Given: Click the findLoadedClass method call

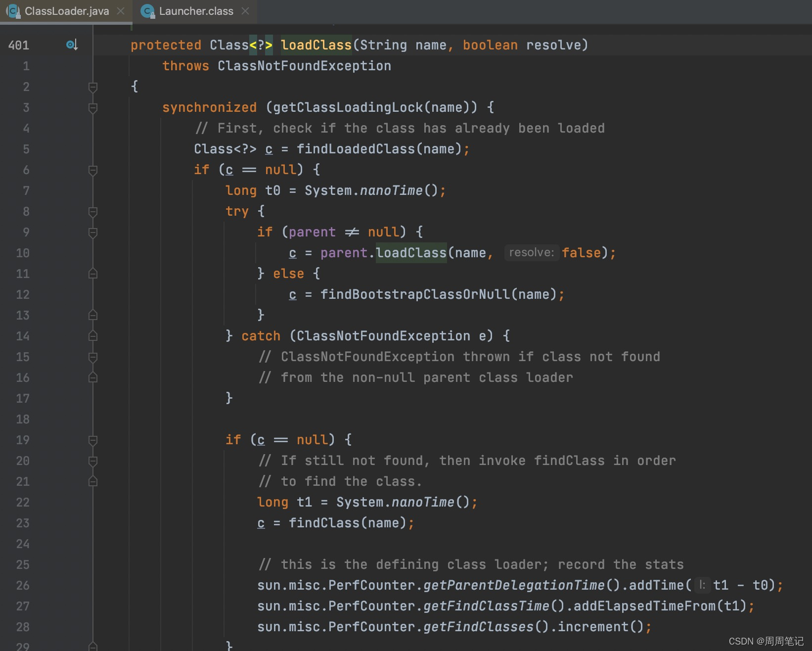Looking at the screenshot, I should click(x=356, y=149).
